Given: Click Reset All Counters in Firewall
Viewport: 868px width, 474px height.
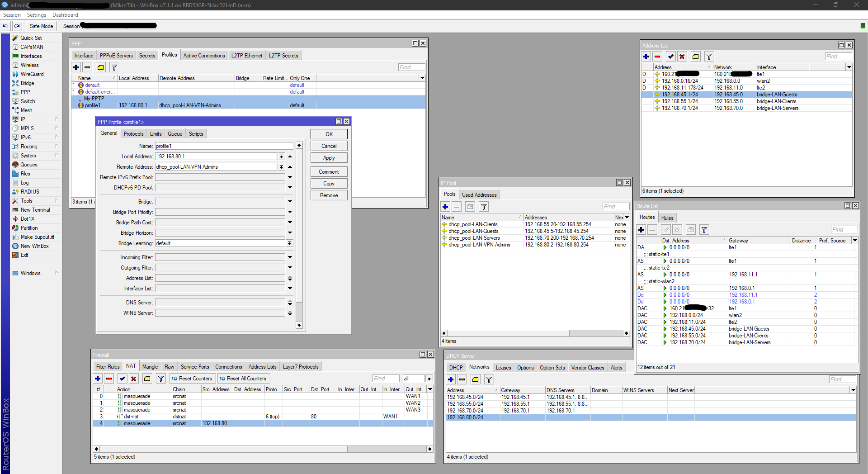Looking at the screenshot, I should (x=243, y=379).
